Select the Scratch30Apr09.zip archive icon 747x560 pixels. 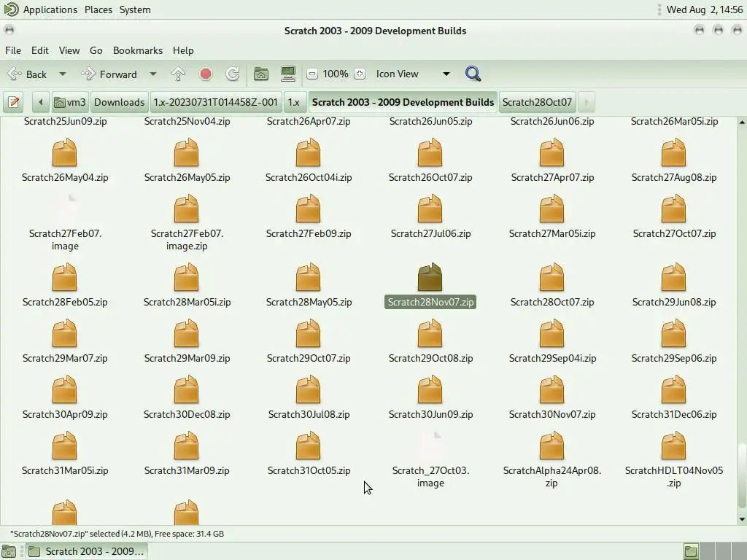click(64, 389)
